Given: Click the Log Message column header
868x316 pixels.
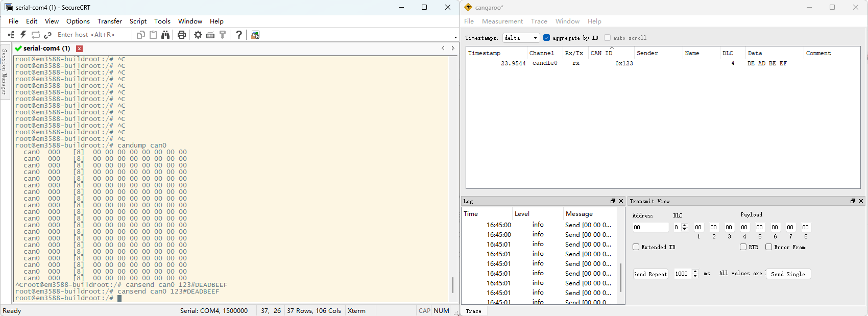Looking at the screenshot, I should (590, 214).
